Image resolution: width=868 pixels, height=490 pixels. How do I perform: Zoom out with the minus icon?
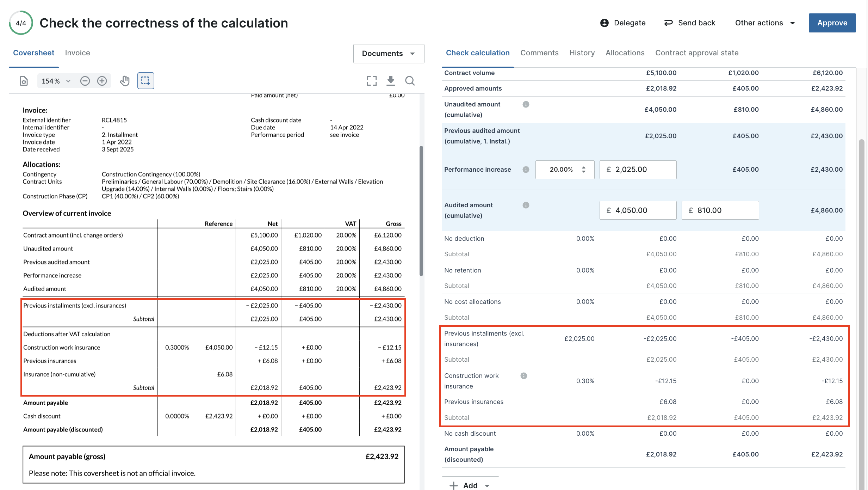click(85, 81)
